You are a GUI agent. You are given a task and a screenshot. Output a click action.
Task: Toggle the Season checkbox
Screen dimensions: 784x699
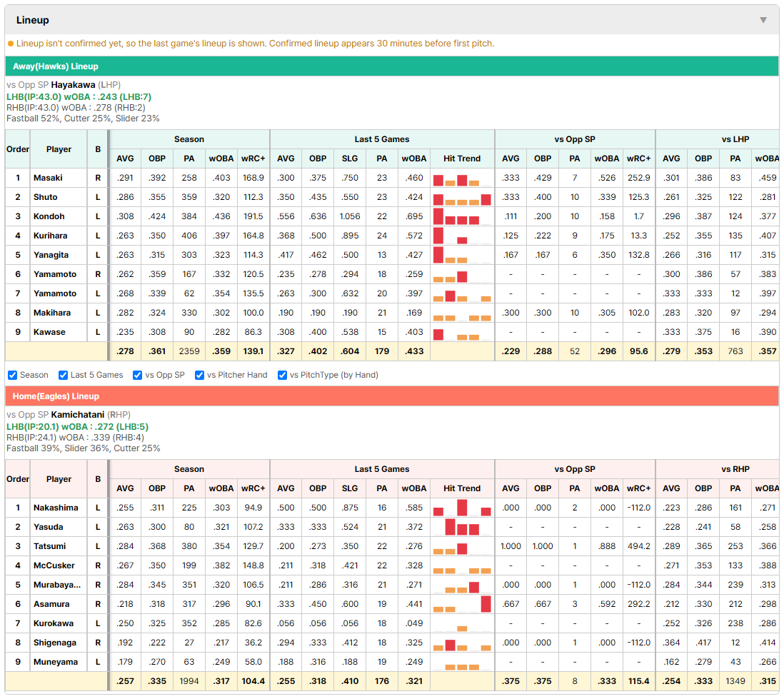coord(13,375)
